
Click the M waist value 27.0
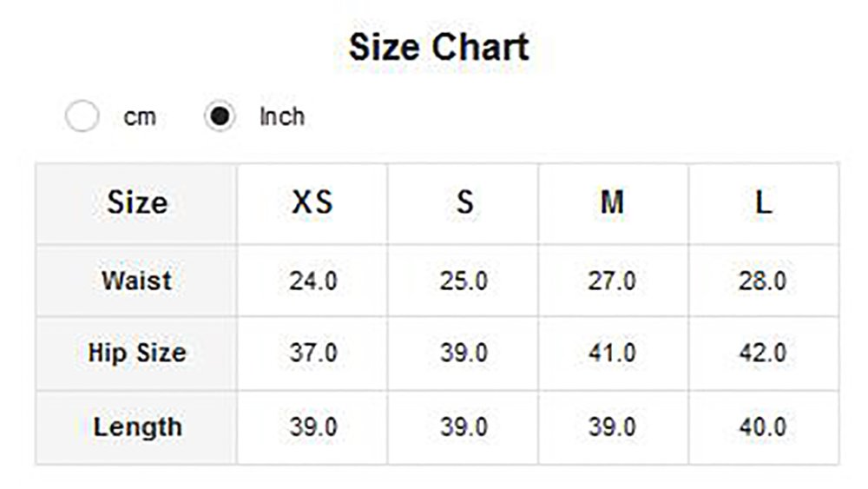point(612,281)
